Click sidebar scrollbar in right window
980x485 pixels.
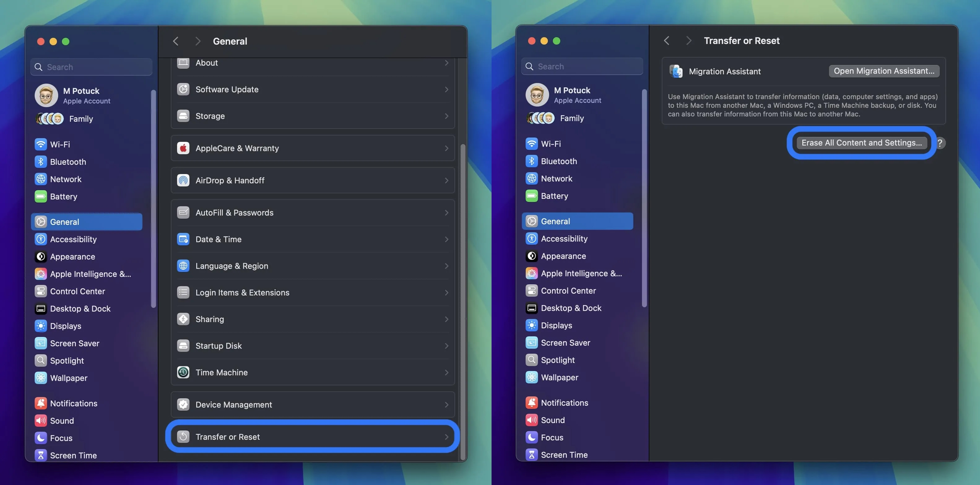(x=644, y=198)
